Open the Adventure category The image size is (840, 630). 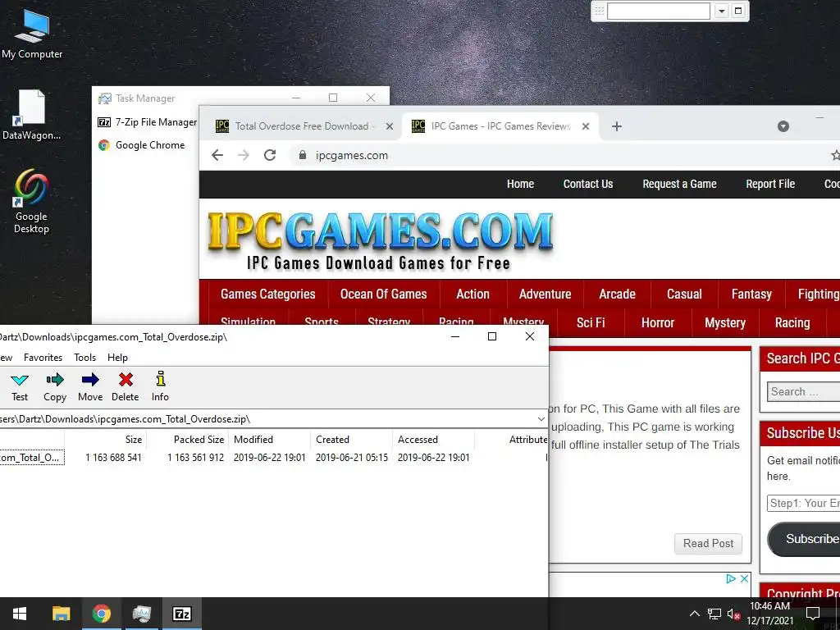point(545,294)
